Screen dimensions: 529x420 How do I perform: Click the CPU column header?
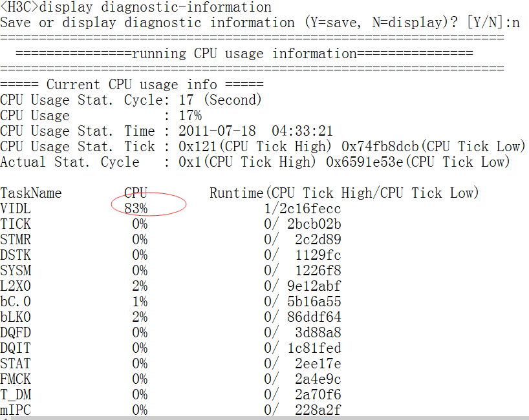[136, 193]
